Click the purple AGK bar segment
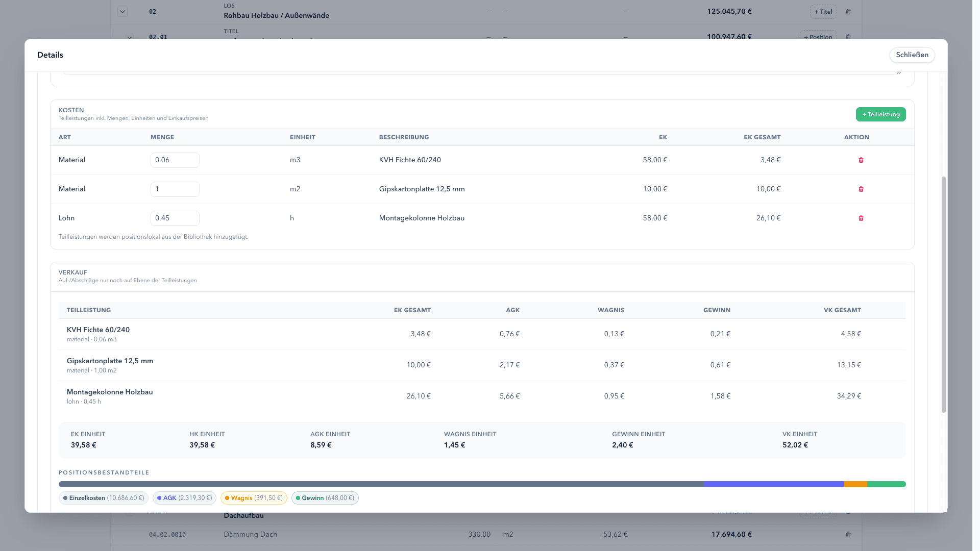 click(773, 484)
